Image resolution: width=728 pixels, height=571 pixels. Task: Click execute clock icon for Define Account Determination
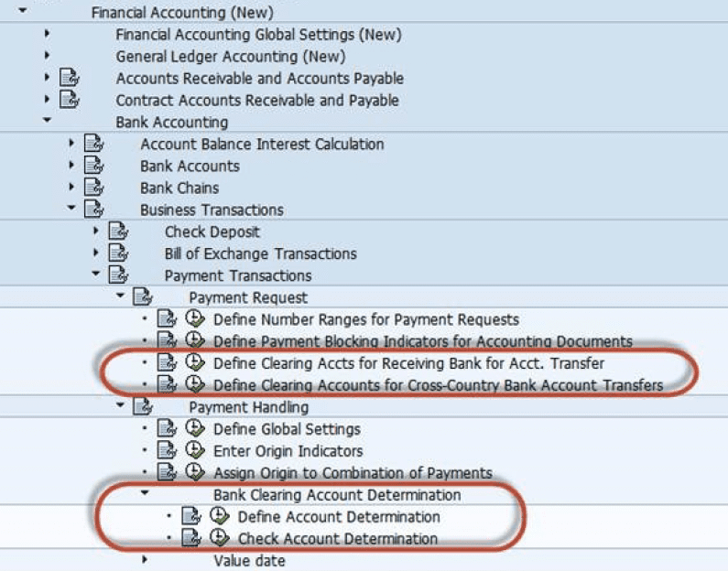click(x=218, y=516)
